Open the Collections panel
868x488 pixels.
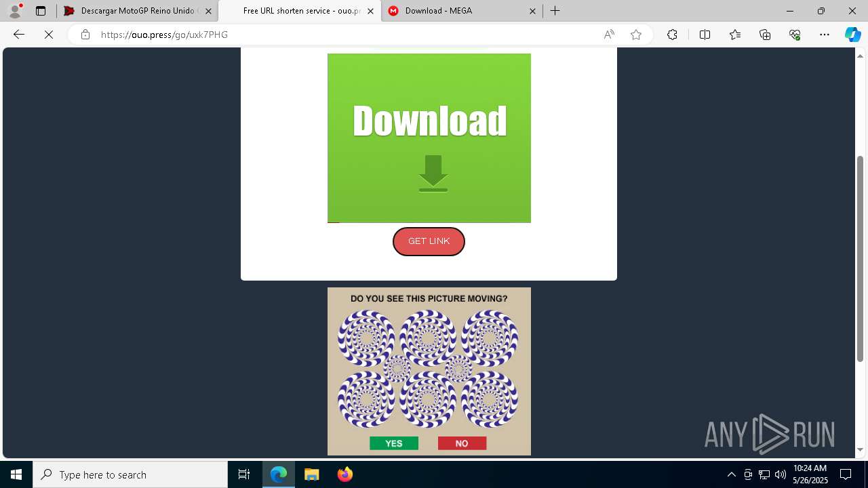point(765,35)
